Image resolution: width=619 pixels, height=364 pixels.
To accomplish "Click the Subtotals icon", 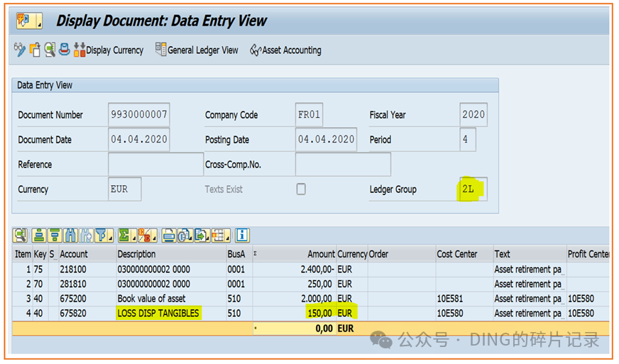I will 145,236.
